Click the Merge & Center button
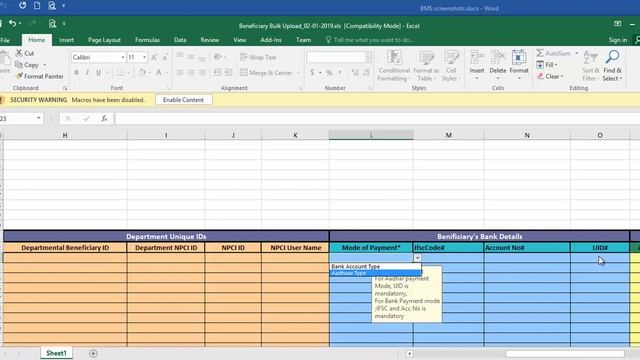This screenshot has height=360, width=640. point(266,73)
